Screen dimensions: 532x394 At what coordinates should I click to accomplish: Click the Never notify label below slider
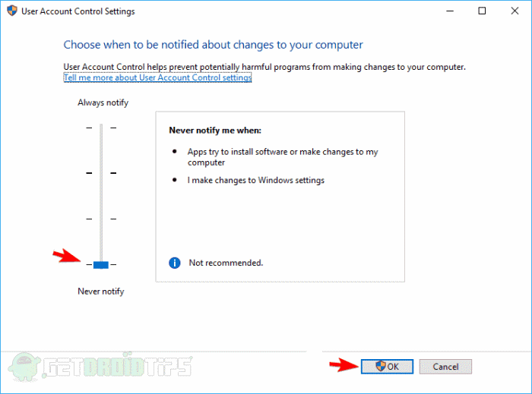click(x=101, y=292)
